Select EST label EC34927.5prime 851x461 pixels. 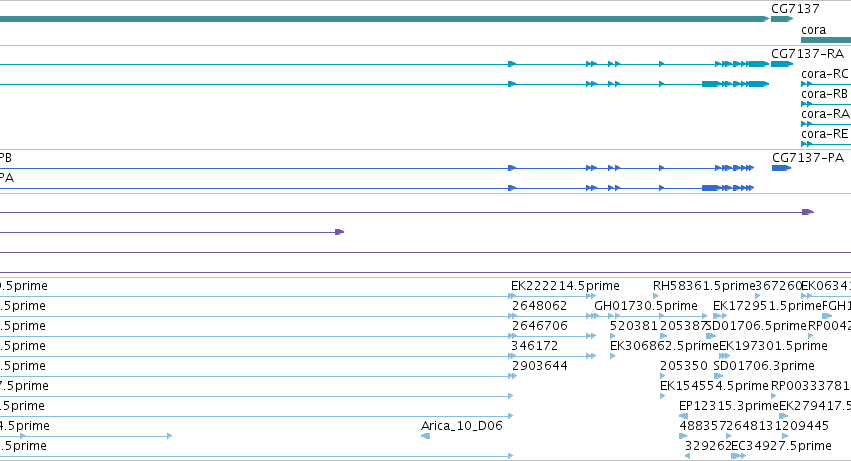[782, 447]
